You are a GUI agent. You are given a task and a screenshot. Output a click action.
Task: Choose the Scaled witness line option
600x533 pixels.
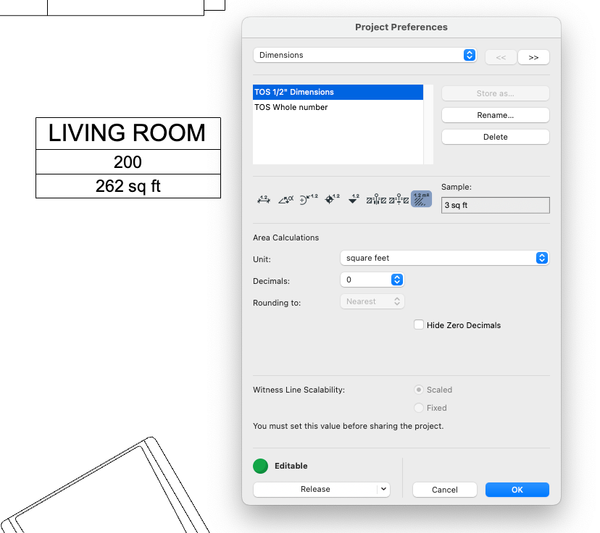click(x=419, y=390)
